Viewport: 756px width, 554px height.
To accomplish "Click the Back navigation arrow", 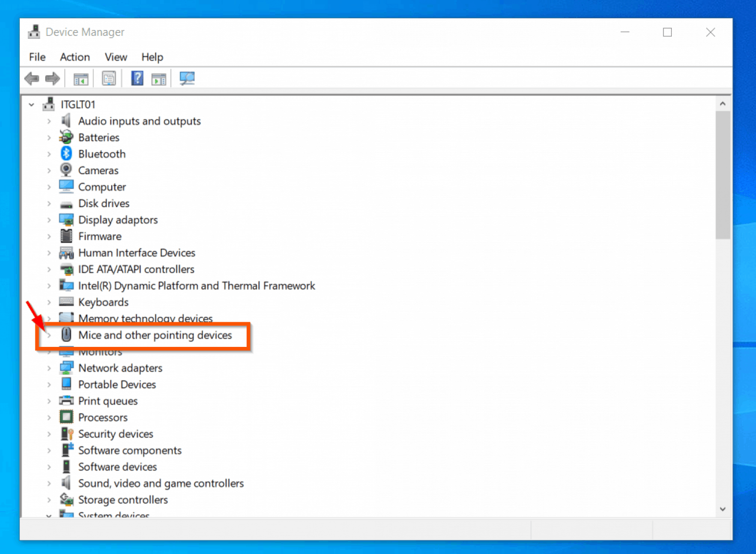I will pos(31,78).
